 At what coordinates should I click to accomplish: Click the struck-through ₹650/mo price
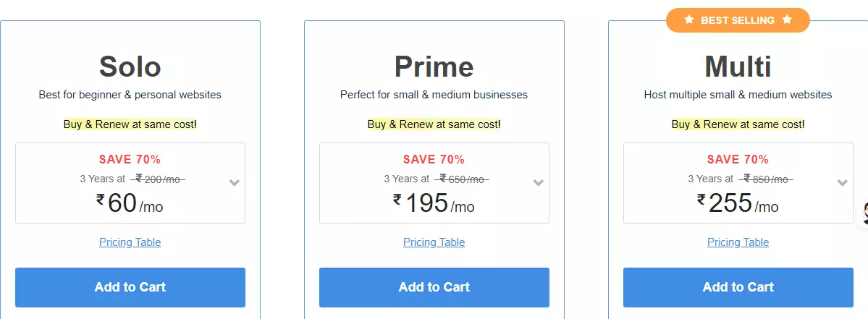[462, 179]
